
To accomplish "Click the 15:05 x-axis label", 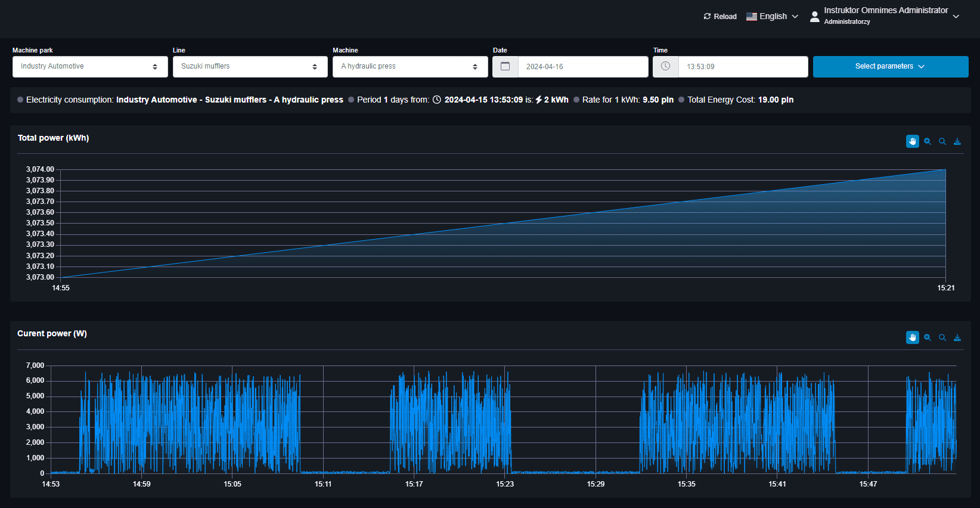I will tap(232, 484).
